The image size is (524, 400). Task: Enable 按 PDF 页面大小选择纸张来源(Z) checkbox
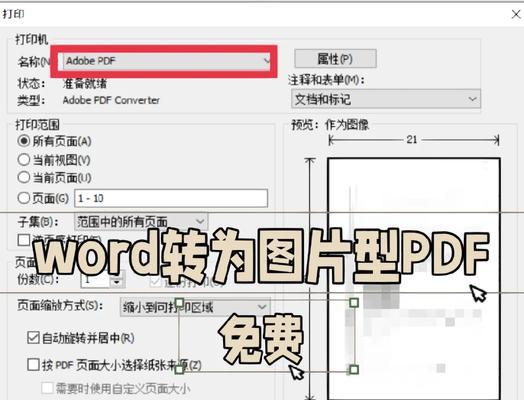point(33,365)
